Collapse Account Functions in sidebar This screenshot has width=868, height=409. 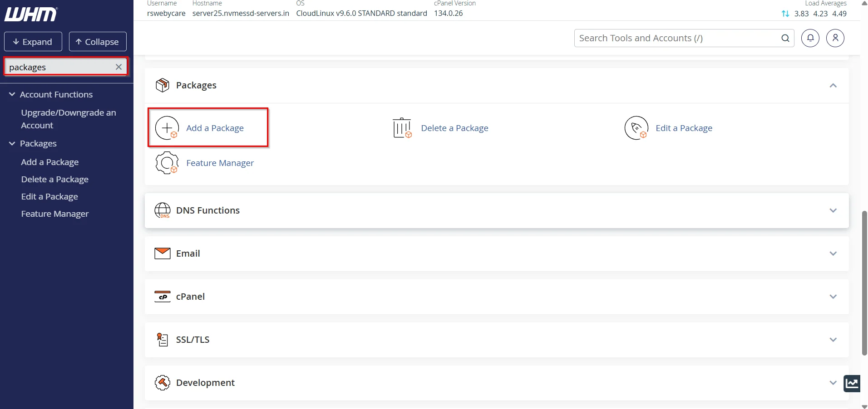point(12,94)
